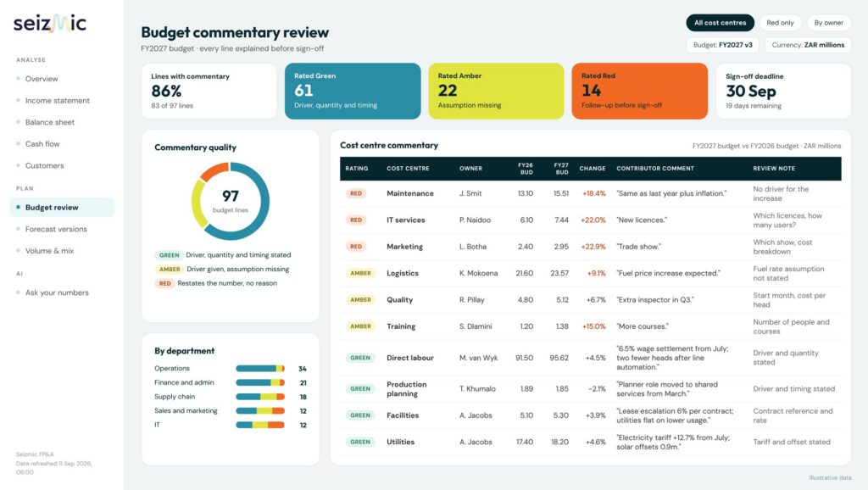This screenshot has width=868, height=490.
Task: Click CONTRIBUTOR COMMENT column header
Action: [655, 169]
